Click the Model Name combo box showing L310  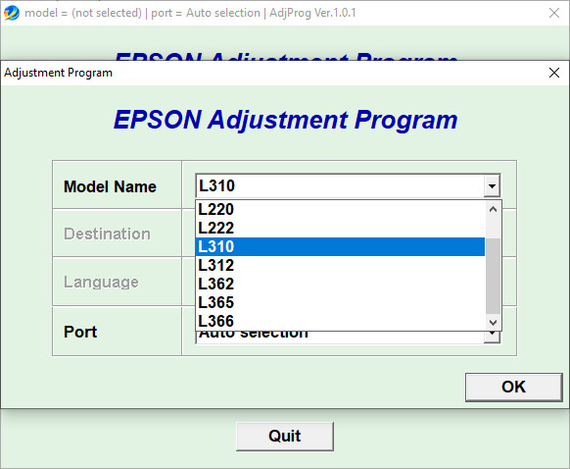(348, 186)
